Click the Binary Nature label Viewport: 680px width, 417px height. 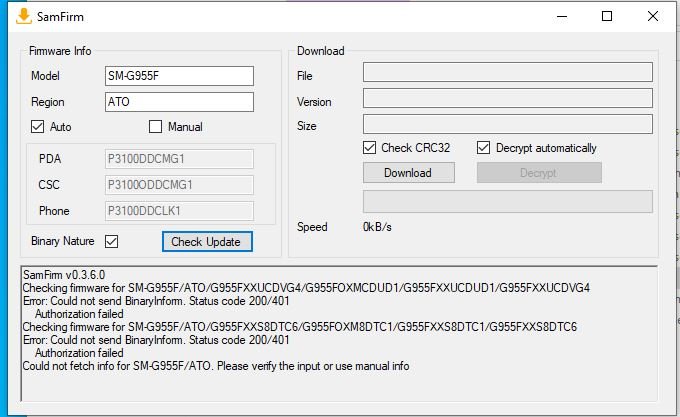62,241
